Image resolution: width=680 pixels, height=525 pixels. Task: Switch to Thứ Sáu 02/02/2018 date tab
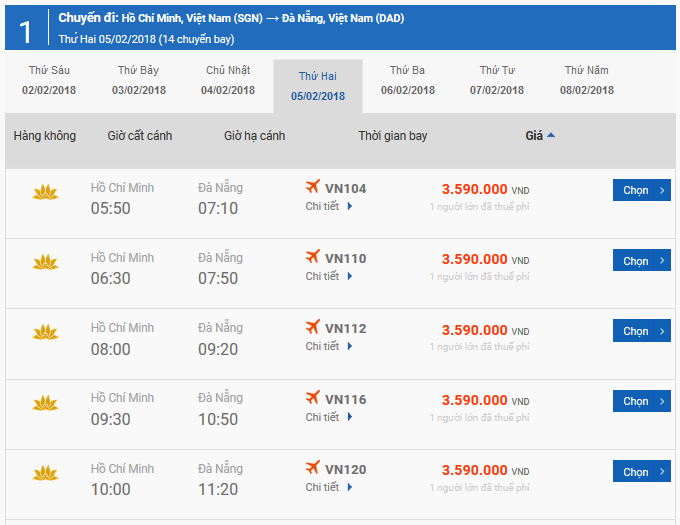tap(49, 80)
